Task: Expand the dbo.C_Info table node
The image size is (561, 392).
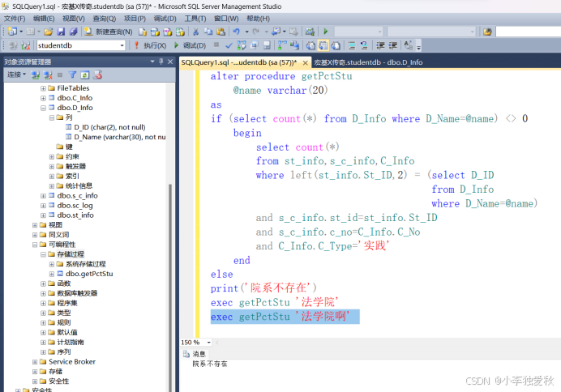Action: [43, 98]
